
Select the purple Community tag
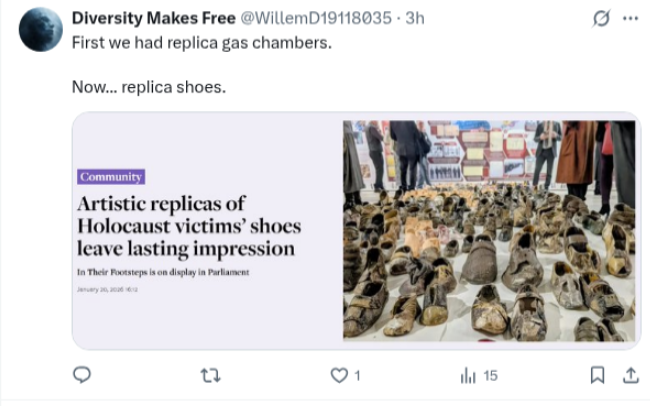(111, 177)
